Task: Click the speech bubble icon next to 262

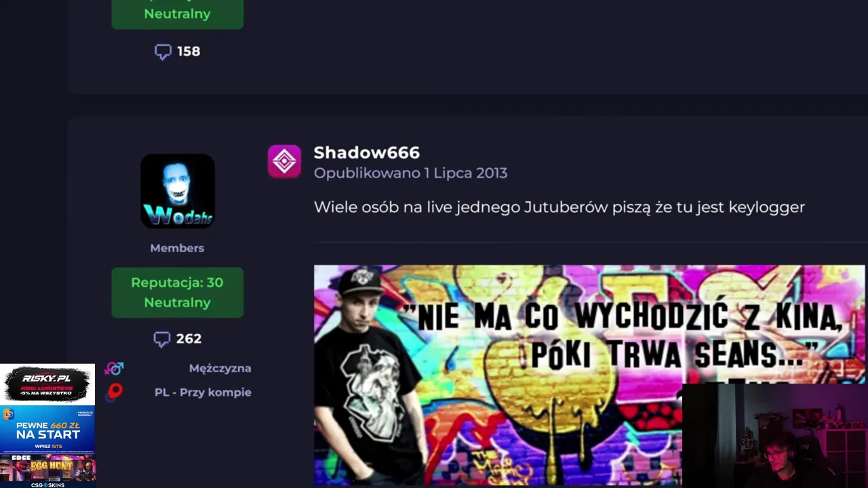Action: pos(162,339)
